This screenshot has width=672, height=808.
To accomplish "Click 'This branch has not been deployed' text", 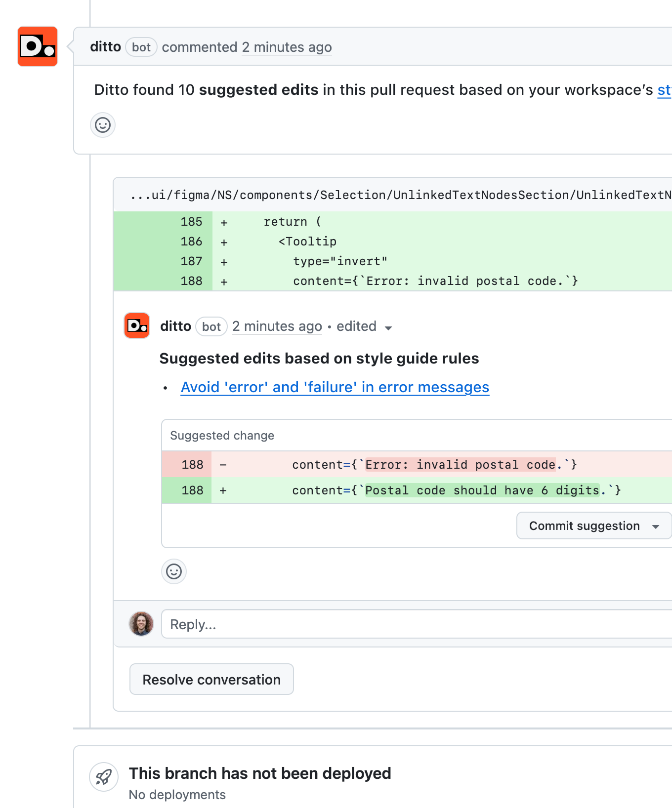I will [260, 773].
